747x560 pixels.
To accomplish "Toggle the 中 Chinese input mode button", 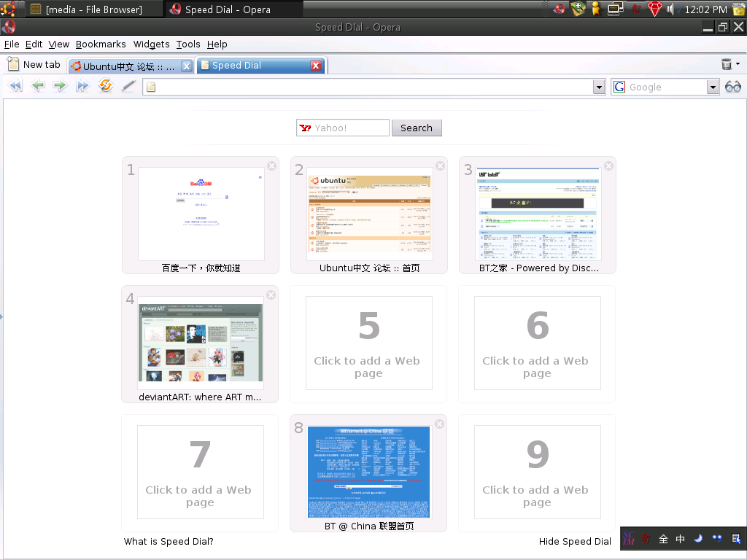I will (681, 539).
